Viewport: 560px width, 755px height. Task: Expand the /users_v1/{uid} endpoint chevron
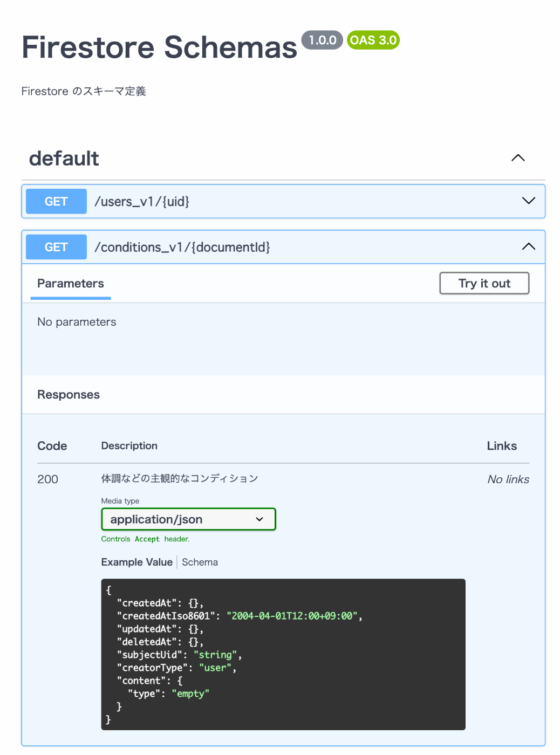(529, 201)
